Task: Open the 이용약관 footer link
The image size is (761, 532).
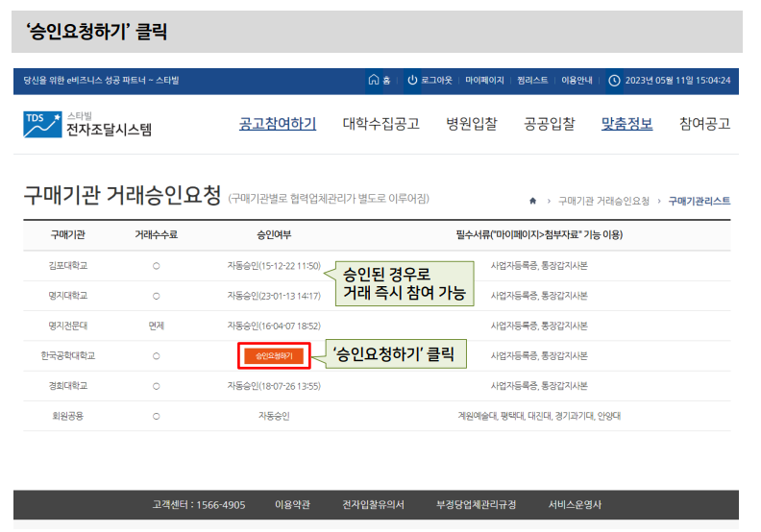Action: (x=294, y=504)
